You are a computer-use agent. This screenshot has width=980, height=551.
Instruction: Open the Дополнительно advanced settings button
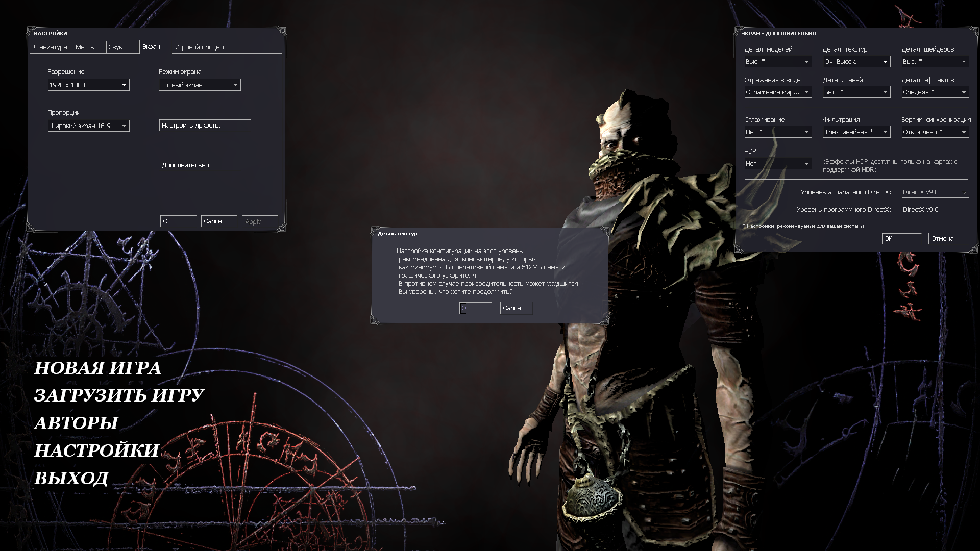point(200,165)
